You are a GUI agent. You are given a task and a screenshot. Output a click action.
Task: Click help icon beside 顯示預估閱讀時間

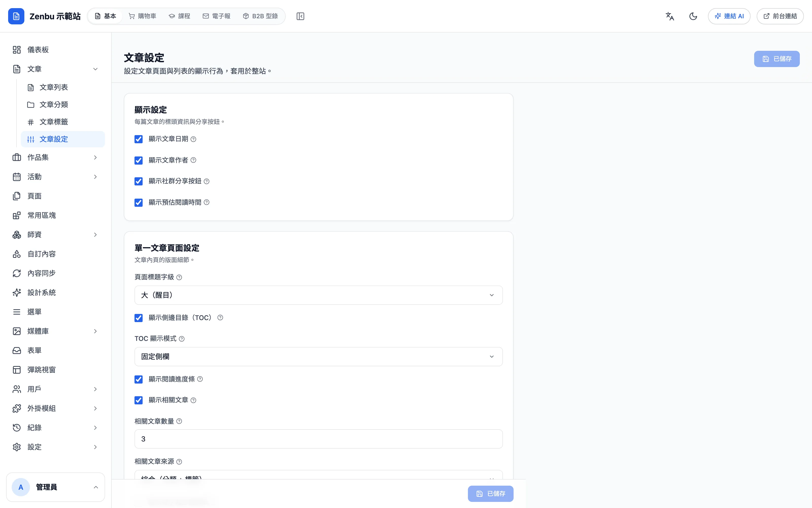tap(207, 202)
